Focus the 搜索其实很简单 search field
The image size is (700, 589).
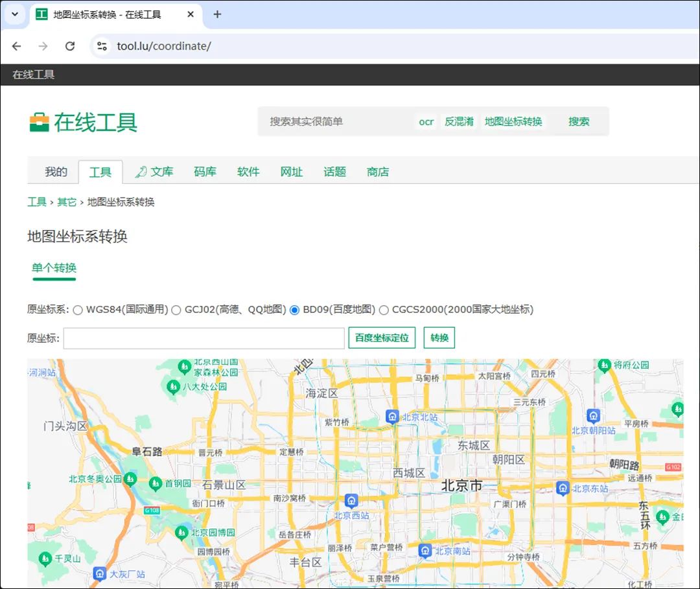pyautogui.click(x=335, y=121)
